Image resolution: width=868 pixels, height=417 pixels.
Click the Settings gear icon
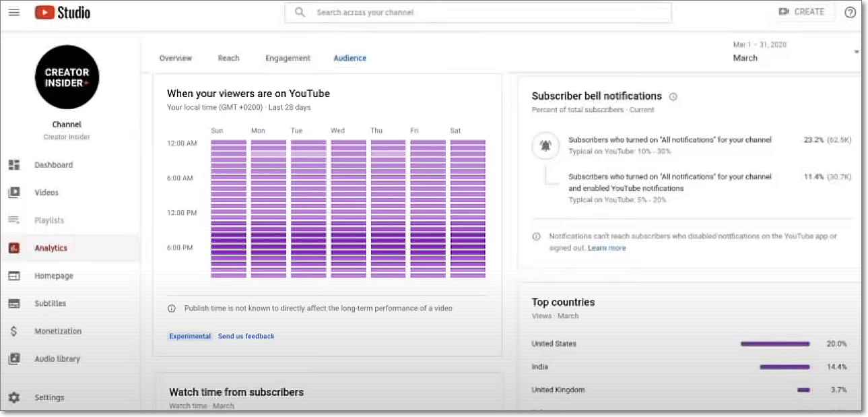pyautogui.click(x=13, y=397)
